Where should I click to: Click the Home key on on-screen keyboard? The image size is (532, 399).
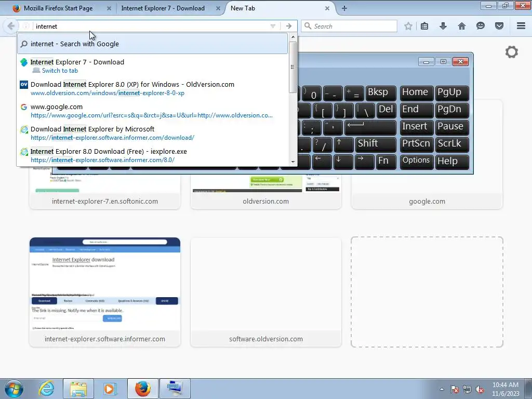coord(417,93)
